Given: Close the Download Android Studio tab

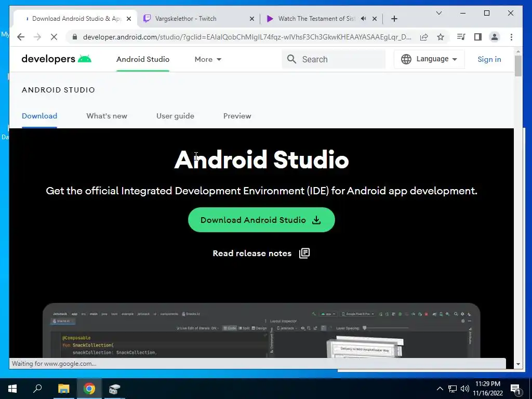Looking at the screenshot, I should (x=129, y=19).
